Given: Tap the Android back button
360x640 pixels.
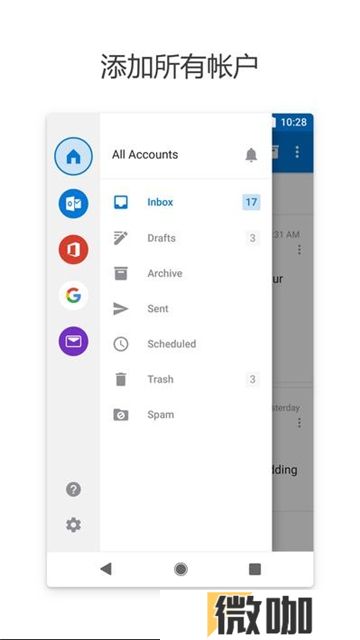Looking at the screenshot, I should (x=106, y=569).
